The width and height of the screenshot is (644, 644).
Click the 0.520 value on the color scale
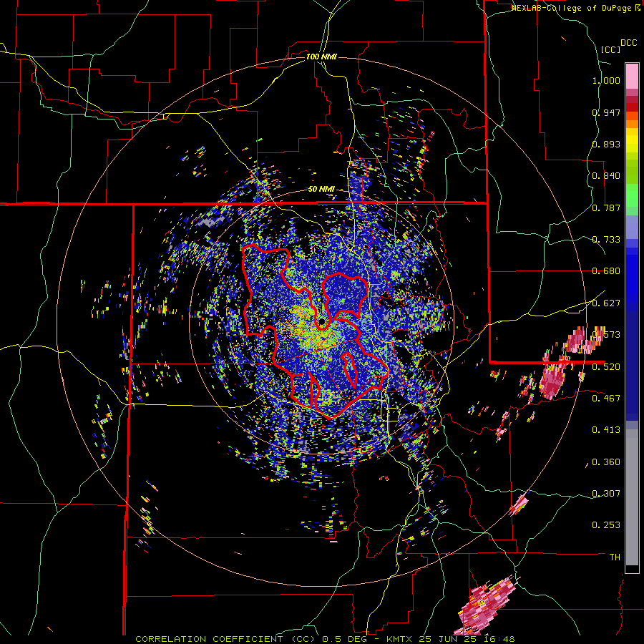click(606, 367)
